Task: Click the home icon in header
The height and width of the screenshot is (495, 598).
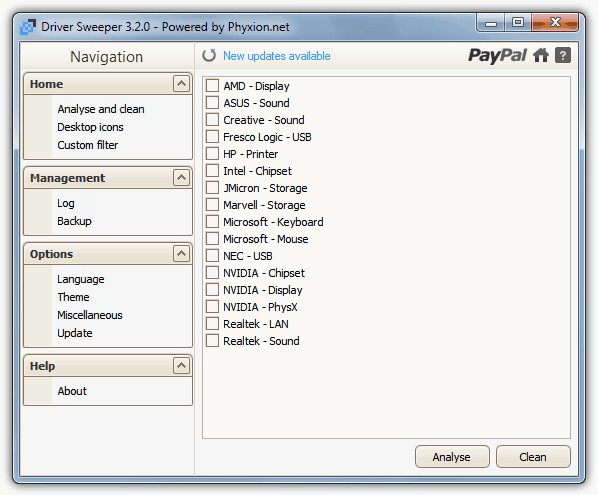Action: pyautogui.click(x=541, y=55)
